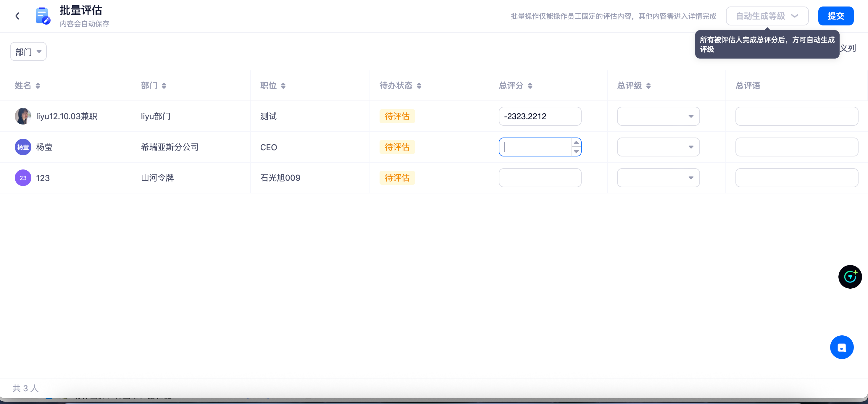868x404 pixels.
Task: Open the 部门 filter dropdown
Action: 28,51
